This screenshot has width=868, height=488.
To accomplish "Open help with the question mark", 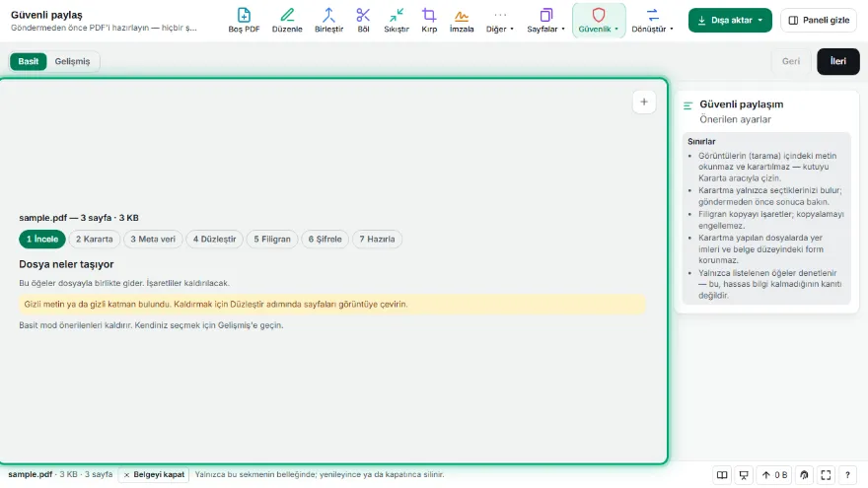I will click(847, 475).
